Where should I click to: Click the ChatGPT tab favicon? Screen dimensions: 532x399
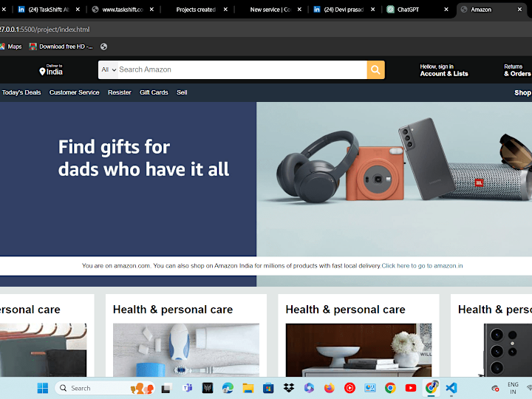point(391,10)
